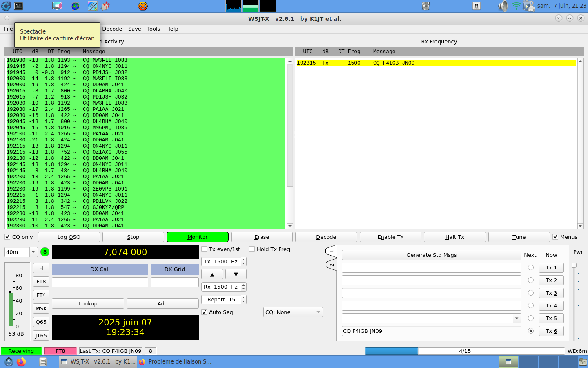The width and height of the screenshot is (588, 368).
Task: Open the Save menu
Action: click(135, 29)
